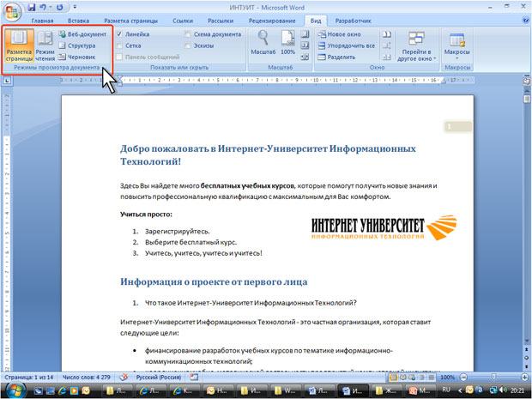Choose Page Width zoom icon in Масштаб group
The image size is (532, 399).
pyautogui.click(x=305, y=57)
